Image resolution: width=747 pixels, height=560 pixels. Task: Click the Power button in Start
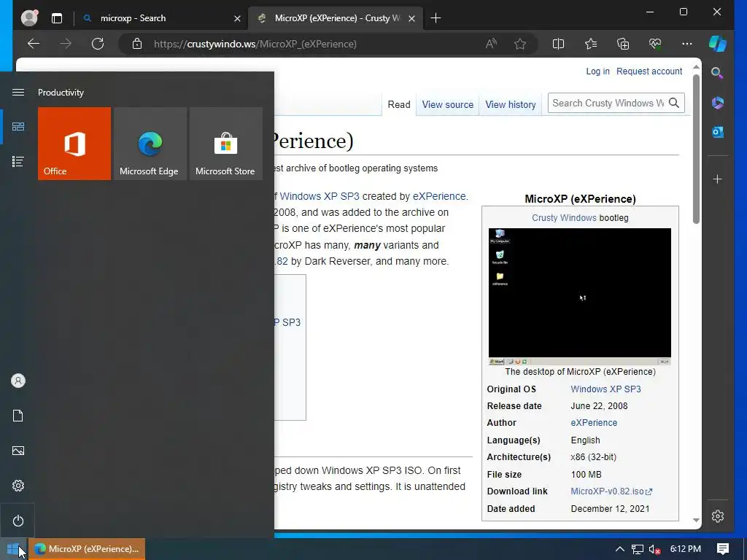point(18,521)
